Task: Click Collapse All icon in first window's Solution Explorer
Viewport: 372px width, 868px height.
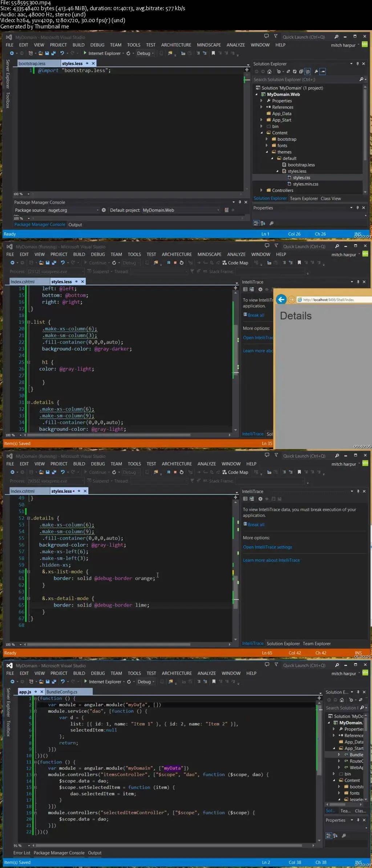Action: coord(301,72)
